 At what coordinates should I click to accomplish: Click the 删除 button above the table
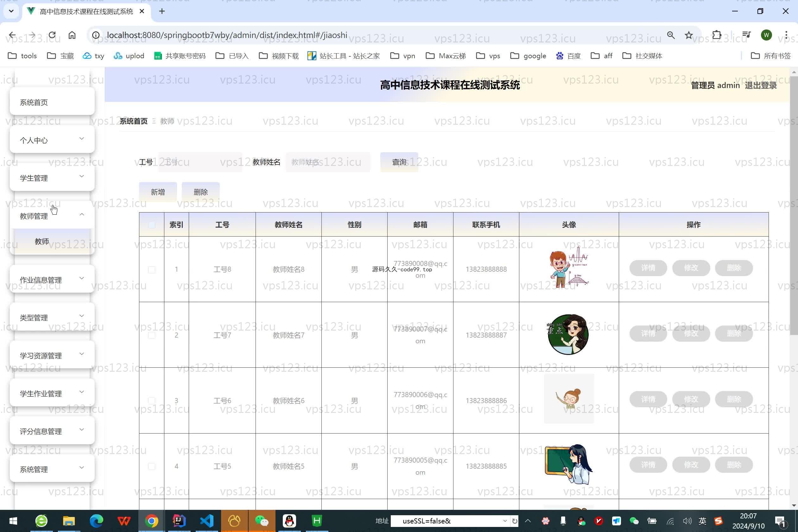200,192
